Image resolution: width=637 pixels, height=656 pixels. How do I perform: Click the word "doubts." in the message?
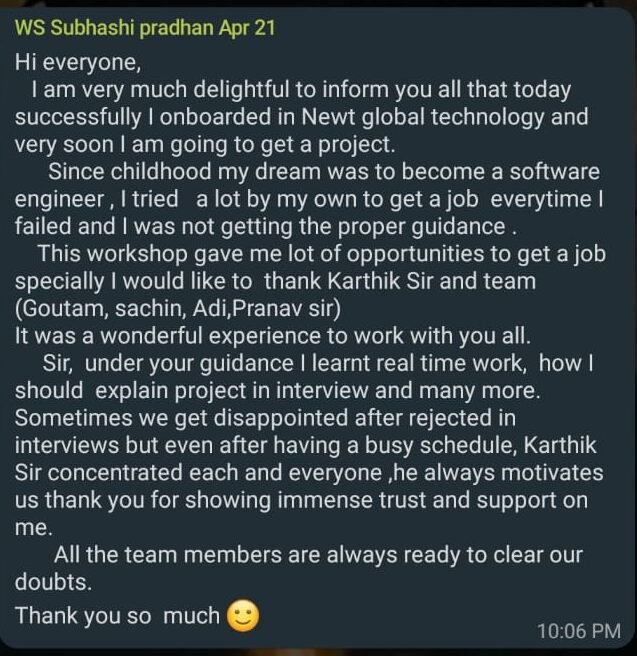click(52, 581)
